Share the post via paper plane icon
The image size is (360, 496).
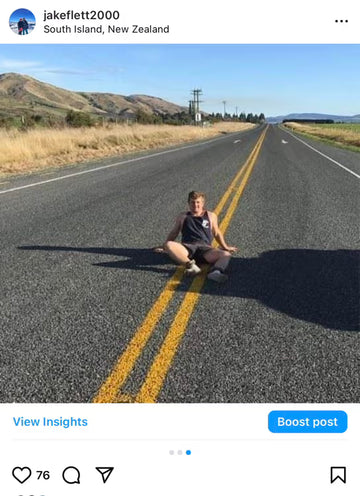105,475
